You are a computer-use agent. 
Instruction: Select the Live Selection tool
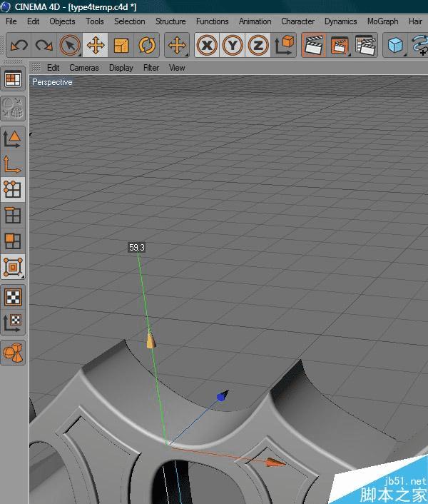[x=70, y=46]
